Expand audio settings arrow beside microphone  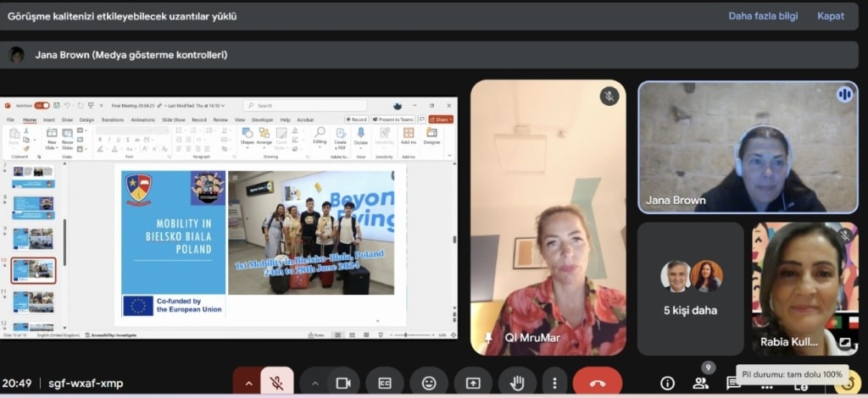pos(248,383)
